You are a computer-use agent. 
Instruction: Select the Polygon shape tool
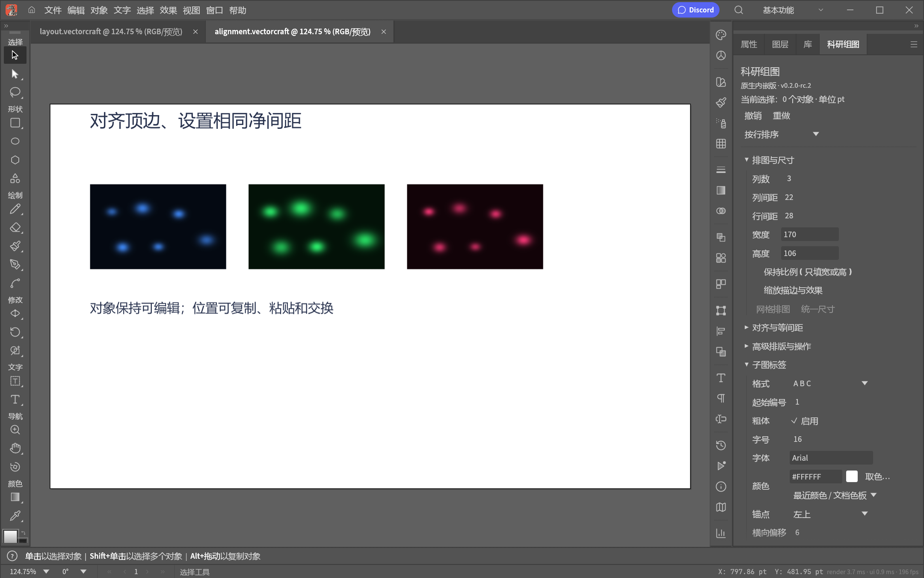(15, 160)
